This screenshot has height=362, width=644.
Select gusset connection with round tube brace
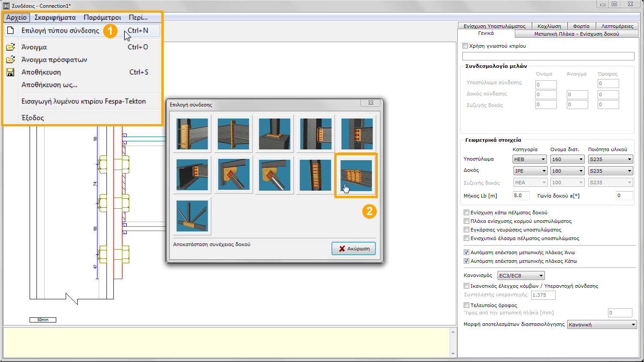[x=275, y=175]
